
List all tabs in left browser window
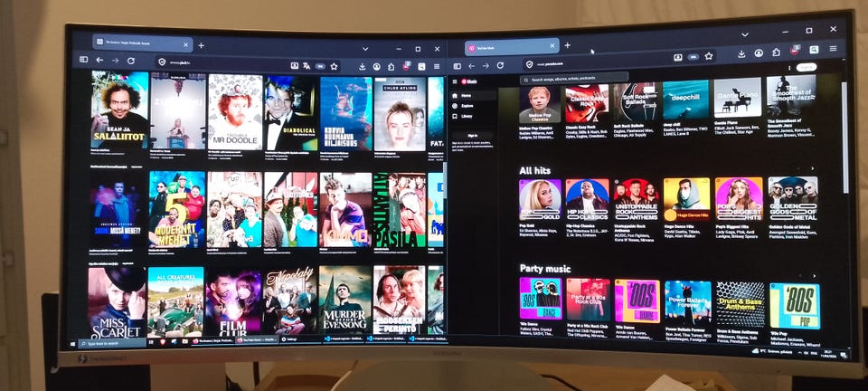[365, 49]
